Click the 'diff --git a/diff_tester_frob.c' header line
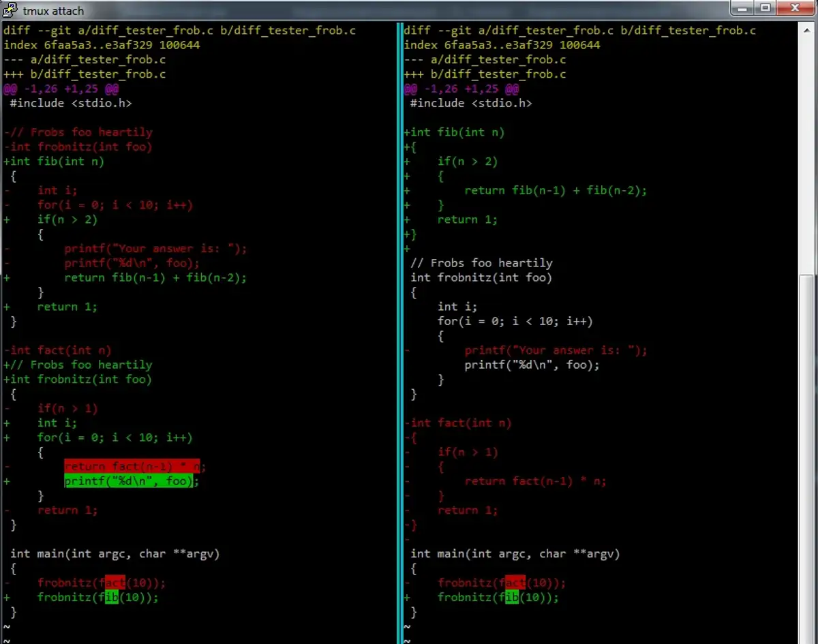The width and height of the screenshot is (818, 644). click(177, 30)
